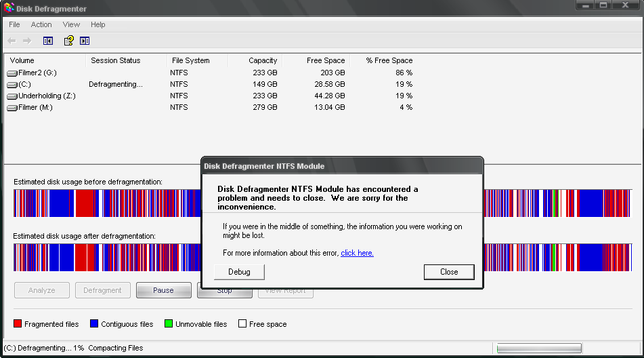Select the Filmer2 (G:) drive icon
This screenshot has width=644, height=358.
[x=12, y=73]
